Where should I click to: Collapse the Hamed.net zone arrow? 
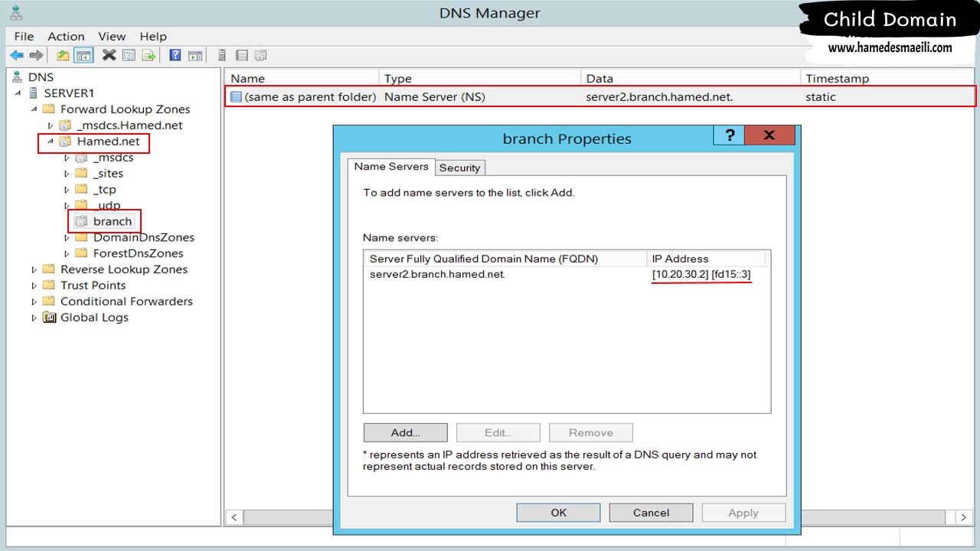coord(51,142)
